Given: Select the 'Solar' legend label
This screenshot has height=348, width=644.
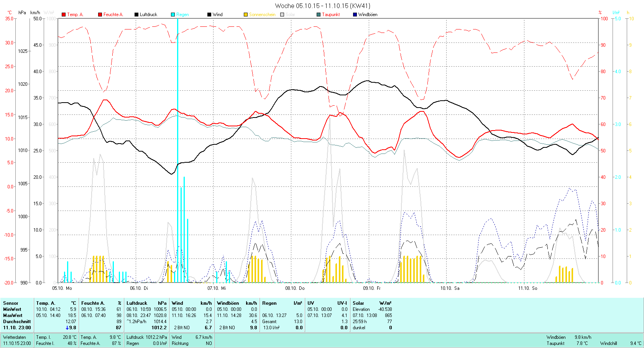Looking at the screenshot, I should click(290, 15).
